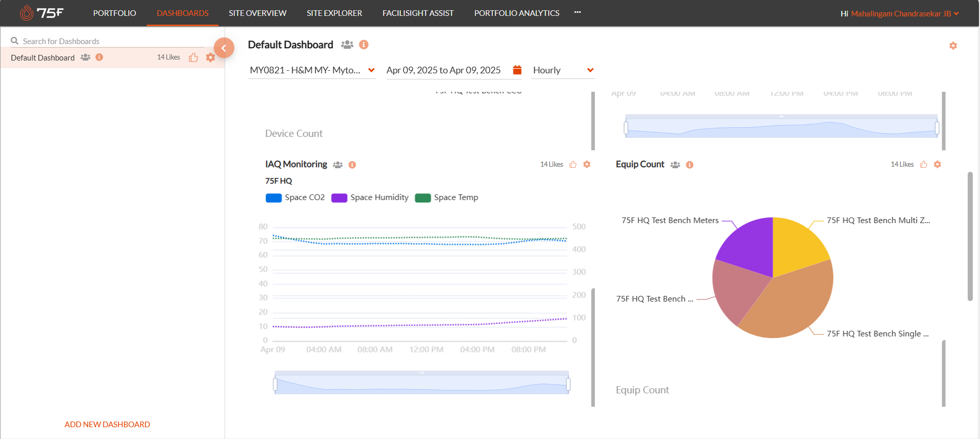
Task: Click Equip Count shared users icon
Action: 675,165
